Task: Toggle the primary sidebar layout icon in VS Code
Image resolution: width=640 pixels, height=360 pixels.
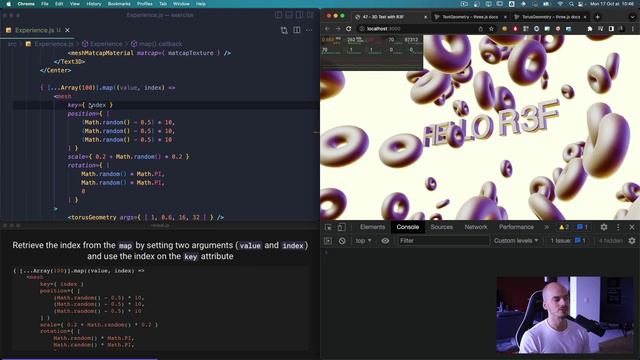Action: pos(278,15)
